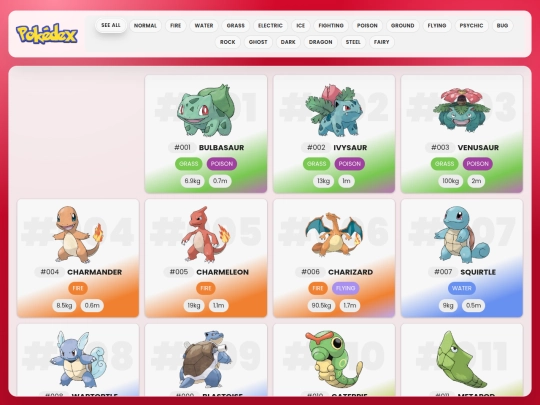Filter by Poison type
The height and width of the screenshot is (405, 540).
(367, 25)
